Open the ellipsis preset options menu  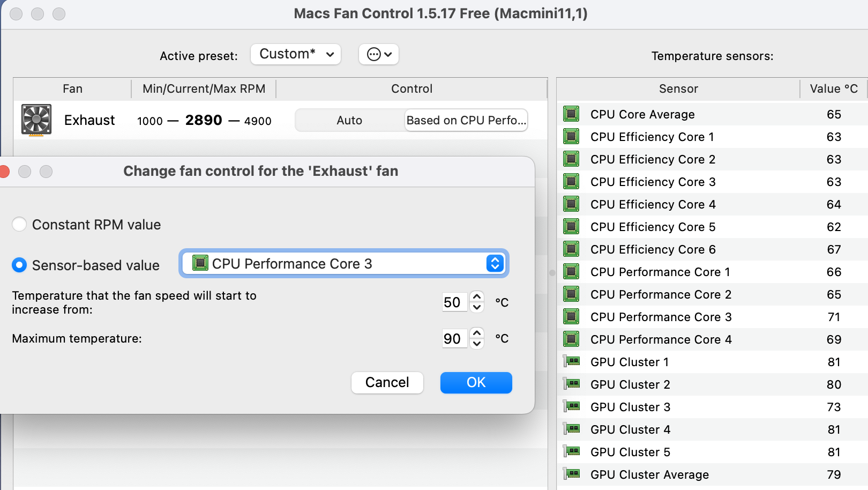[x=379, y=54]
